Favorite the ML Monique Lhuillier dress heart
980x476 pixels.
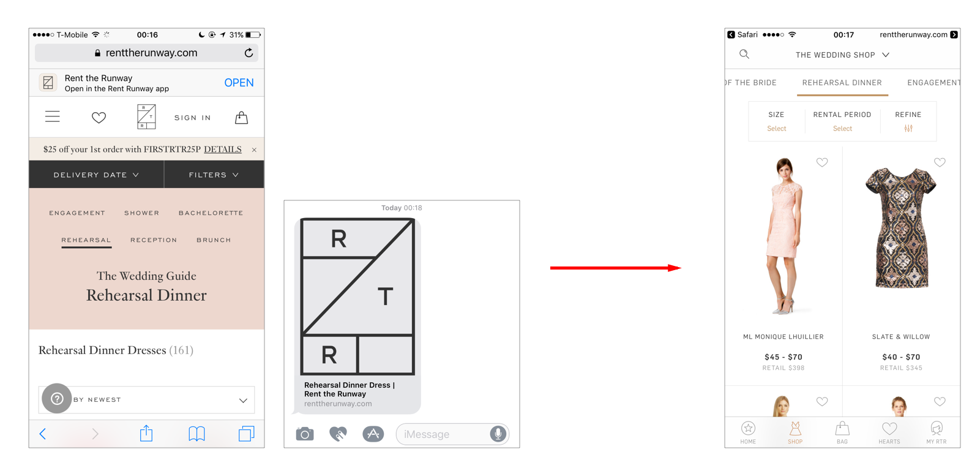coord(822,162)
